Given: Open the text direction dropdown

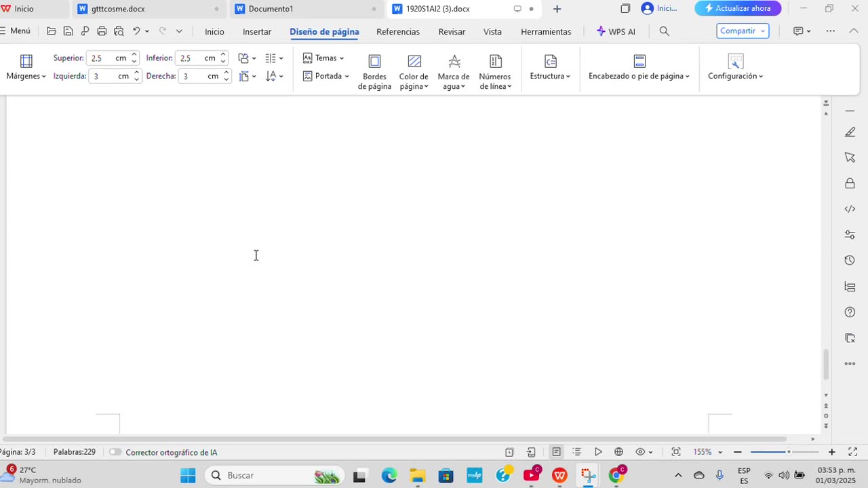Looking at the screenshot, I should [x=274, y=76].
